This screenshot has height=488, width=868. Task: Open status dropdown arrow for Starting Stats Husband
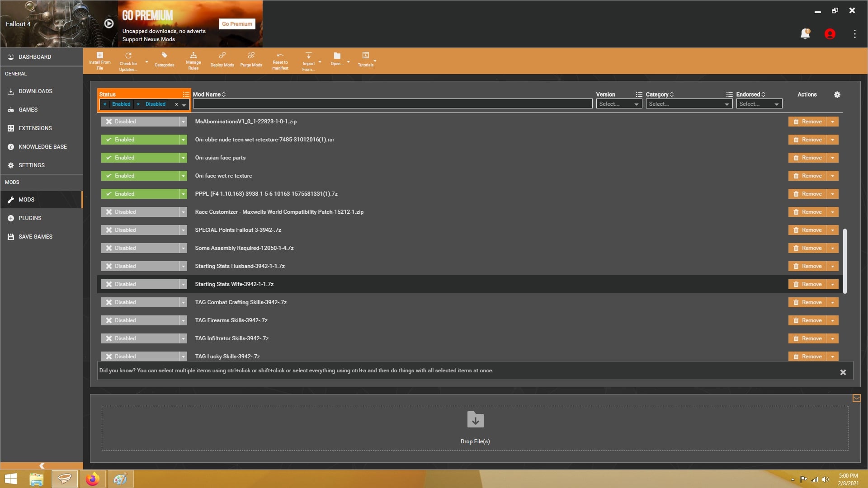[x=183, y=266]
